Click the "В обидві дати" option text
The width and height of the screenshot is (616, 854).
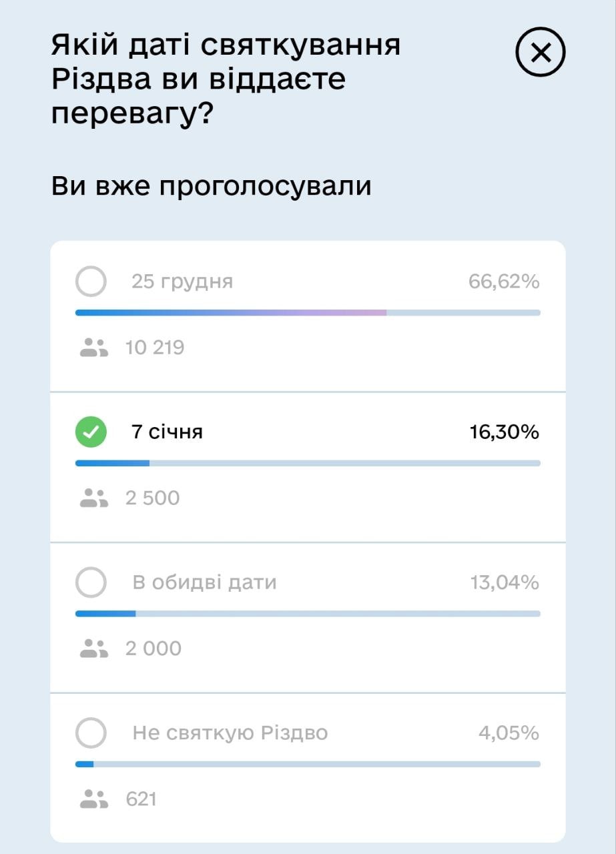204,582
